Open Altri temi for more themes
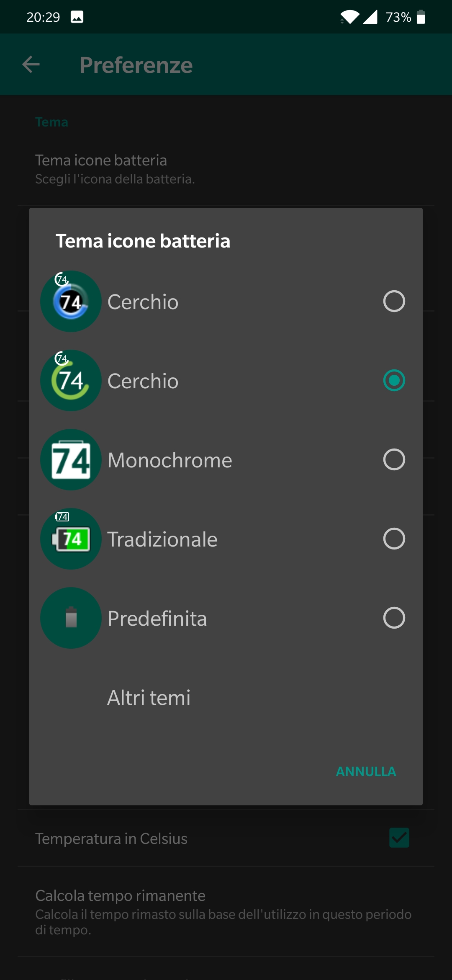This screenshot has height=980, width=452. coord(149,698)
